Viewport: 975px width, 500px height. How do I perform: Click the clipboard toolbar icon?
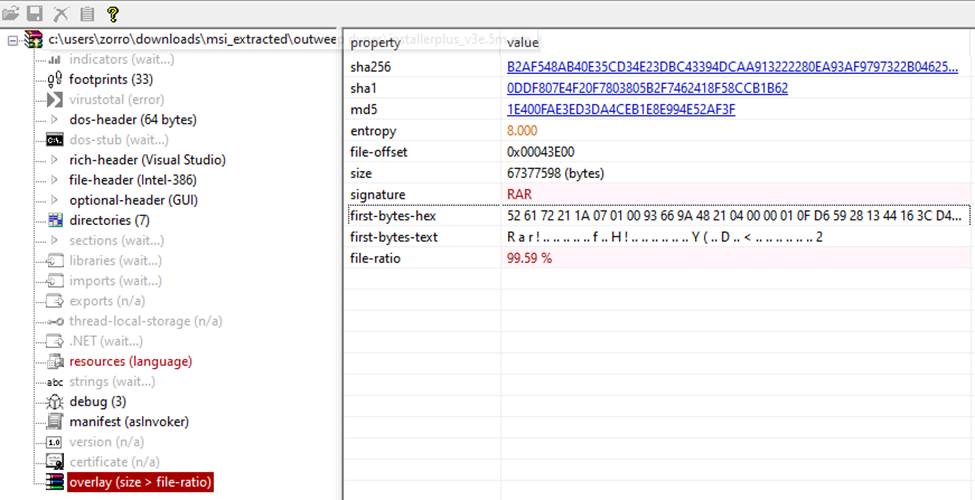(x=87, y=14)
